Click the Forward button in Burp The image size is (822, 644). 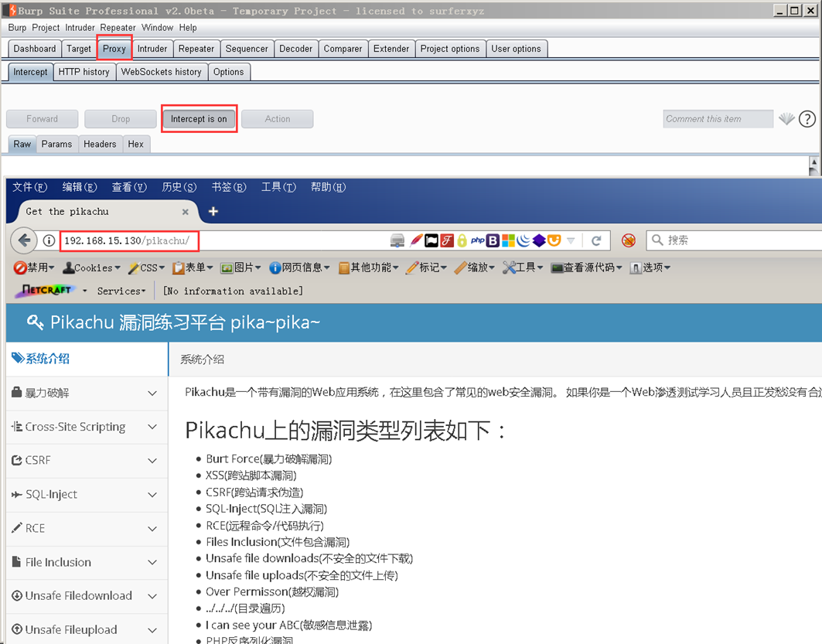pos(42,119)
